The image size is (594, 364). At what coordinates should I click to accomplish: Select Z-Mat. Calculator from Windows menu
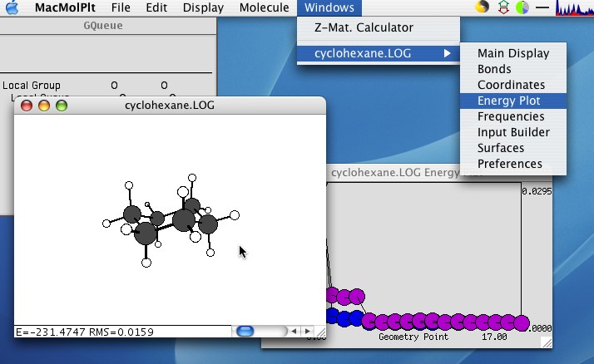click(x=364, y=27)
